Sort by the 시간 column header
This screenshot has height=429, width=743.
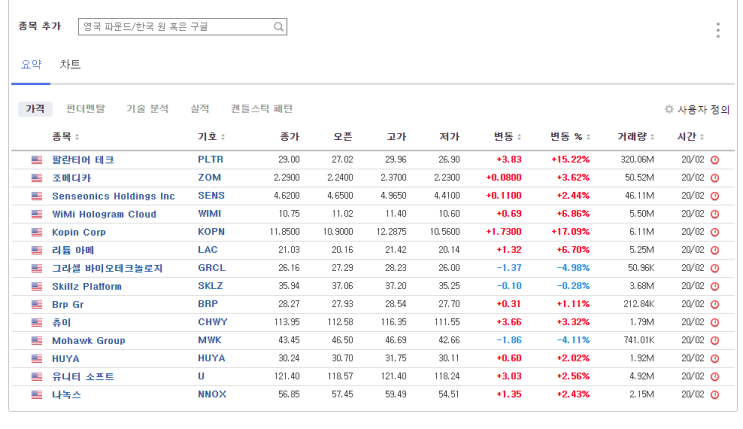pyautogui.click(x=691, y=137)
